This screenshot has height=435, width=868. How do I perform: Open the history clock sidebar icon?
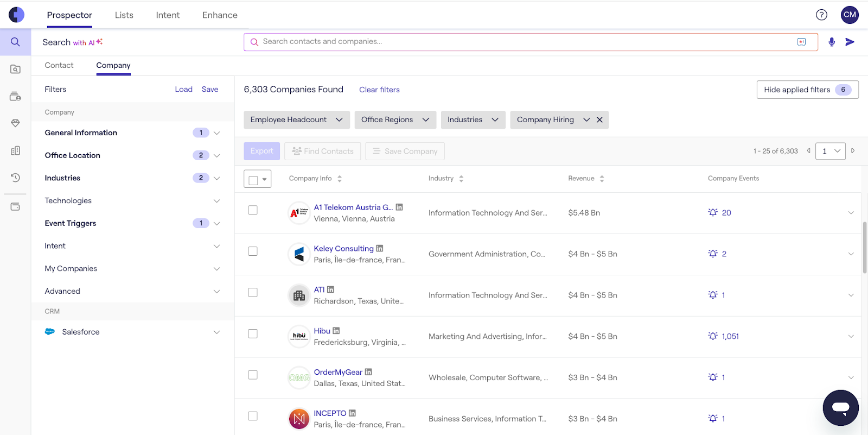(x=15, y=178)
